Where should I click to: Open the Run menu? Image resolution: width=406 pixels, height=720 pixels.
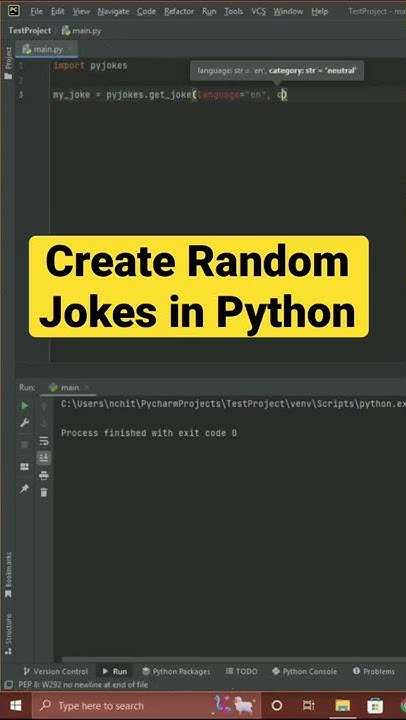coord(209,11)
